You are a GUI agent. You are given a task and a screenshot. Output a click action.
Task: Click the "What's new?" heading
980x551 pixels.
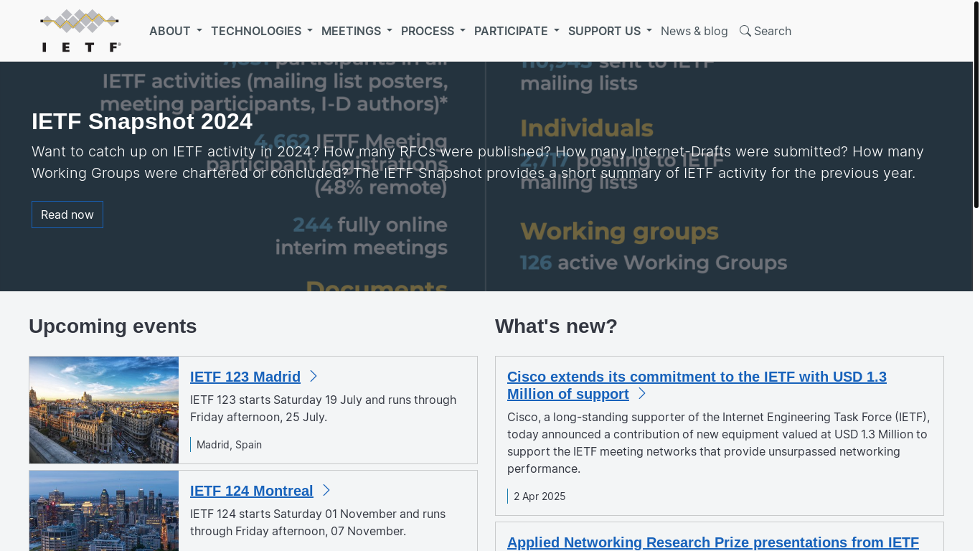coord(556,326)
